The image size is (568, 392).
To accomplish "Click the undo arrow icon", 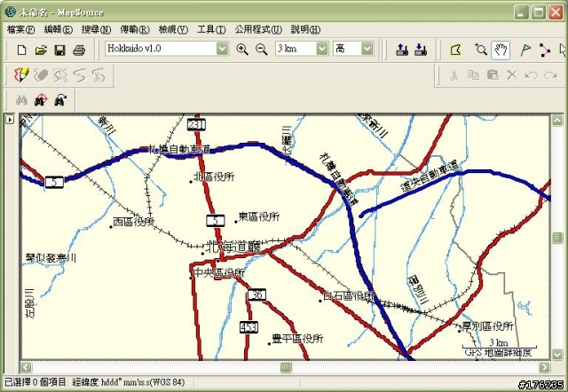I will 531,75.
